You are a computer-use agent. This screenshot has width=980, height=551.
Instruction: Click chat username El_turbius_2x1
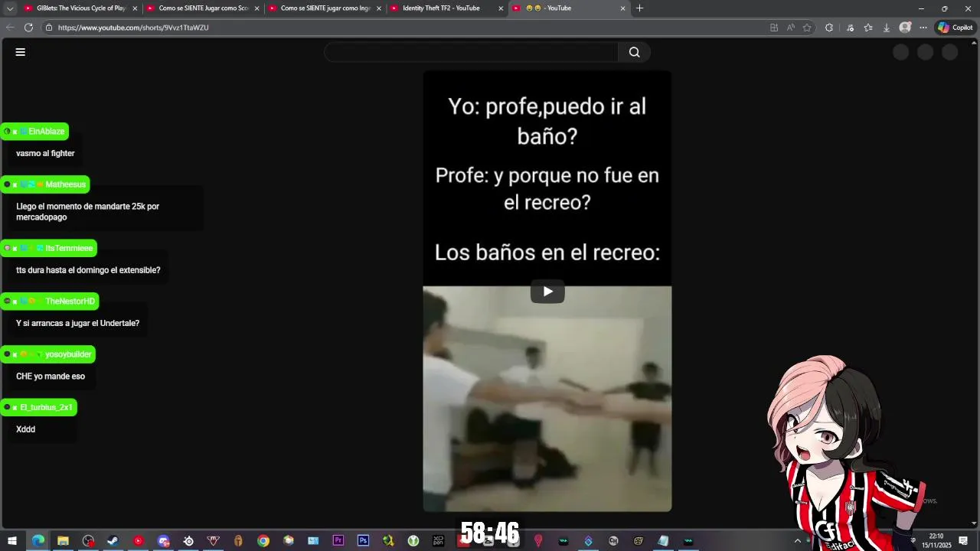coord(46,408)
